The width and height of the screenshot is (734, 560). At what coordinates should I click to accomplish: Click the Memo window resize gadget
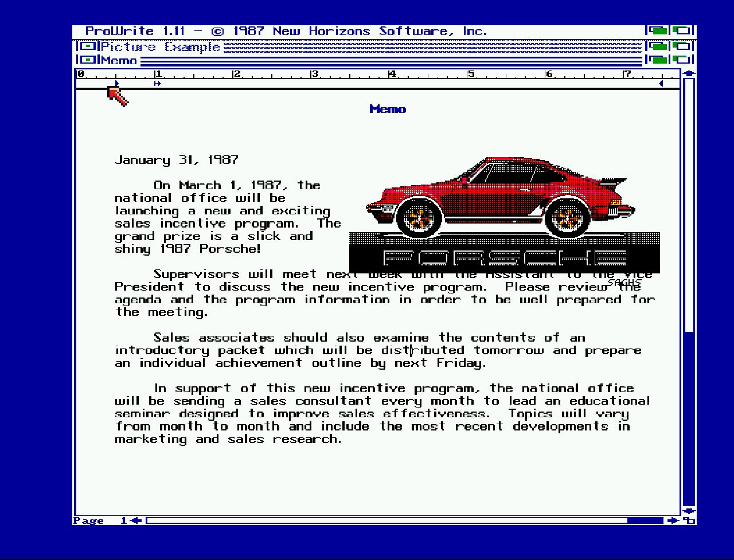click(690, 520)
